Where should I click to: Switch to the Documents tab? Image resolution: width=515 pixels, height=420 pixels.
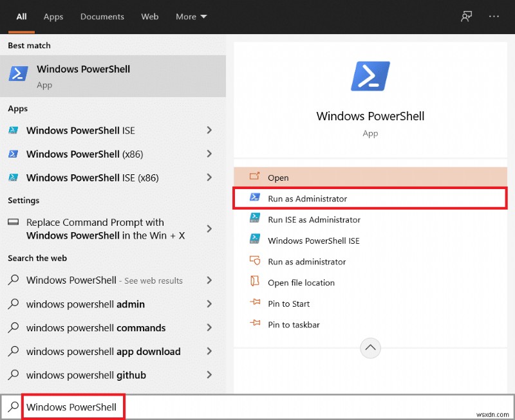tap(102, 16)
